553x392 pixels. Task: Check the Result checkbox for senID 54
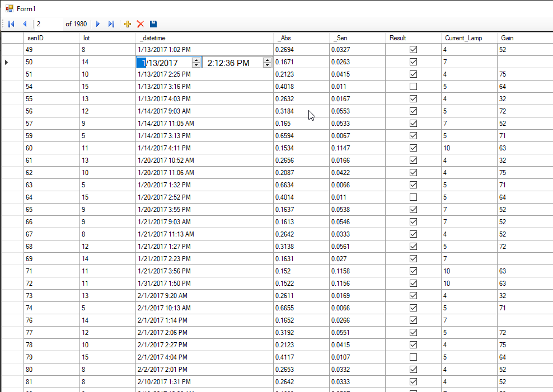pyautogui.click(x=413, y=87)
